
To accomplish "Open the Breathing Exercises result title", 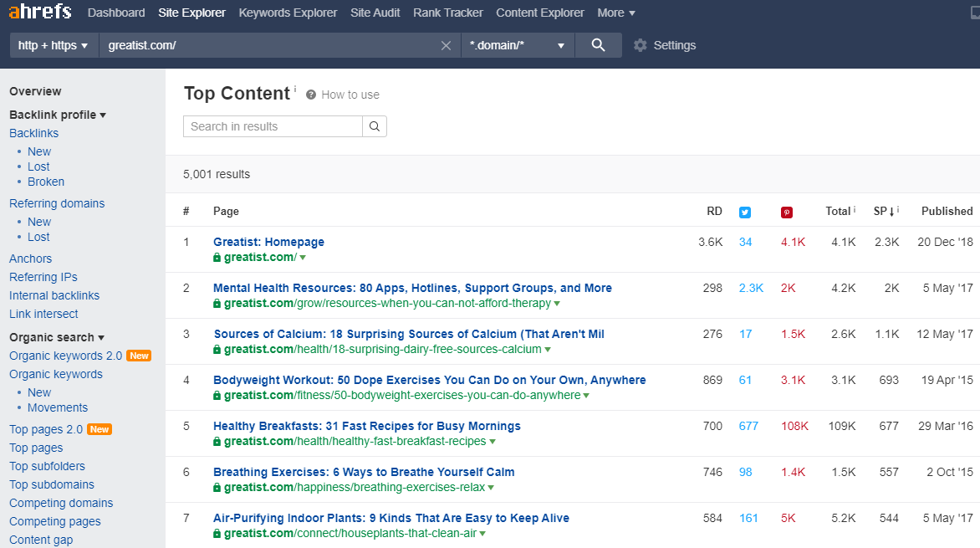I will coord(364,473).
